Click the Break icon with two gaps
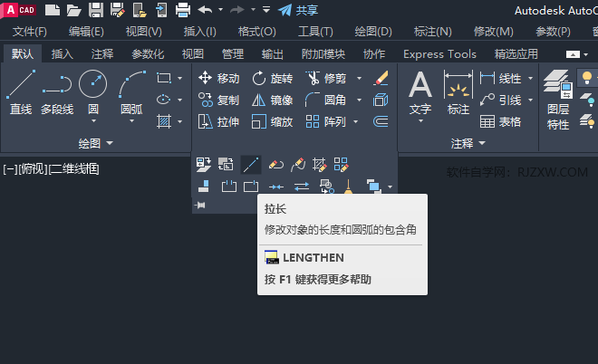This screenshot has height=364, width=598. coord(229,187)
